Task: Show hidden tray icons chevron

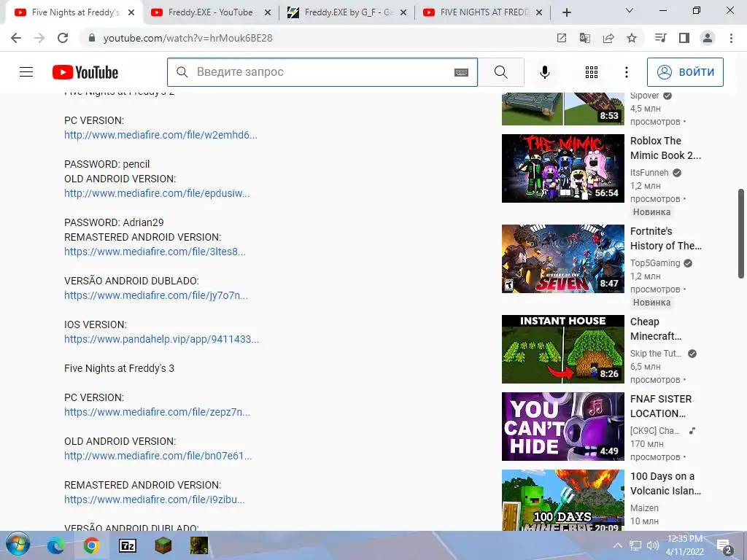Action: click(617, 545)
